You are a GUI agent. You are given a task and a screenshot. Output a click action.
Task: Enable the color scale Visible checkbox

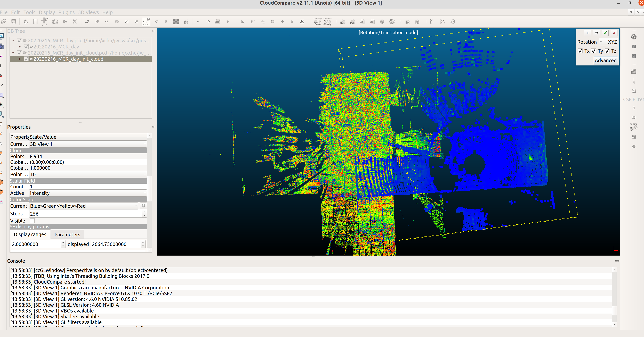pos(32,221)
